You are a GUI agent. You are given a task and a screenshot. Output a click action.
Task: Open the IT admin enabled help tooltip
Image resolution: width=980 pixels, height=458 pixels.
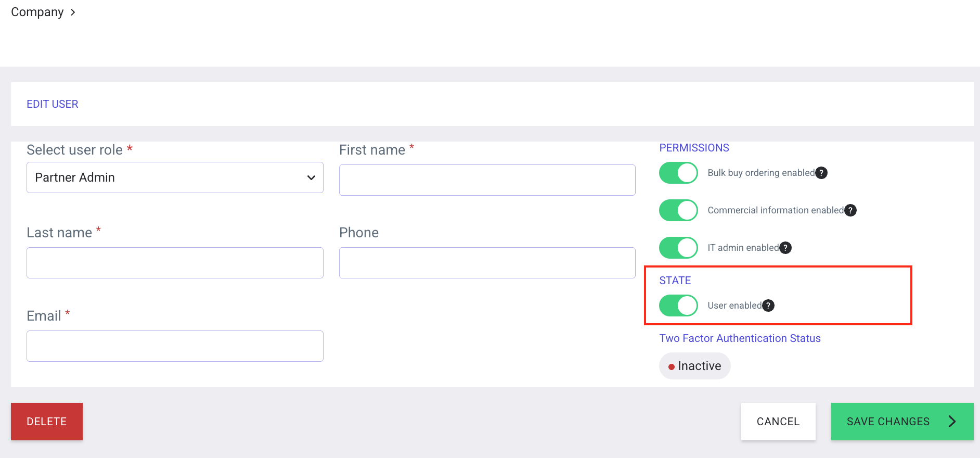(x=785, y=248)
